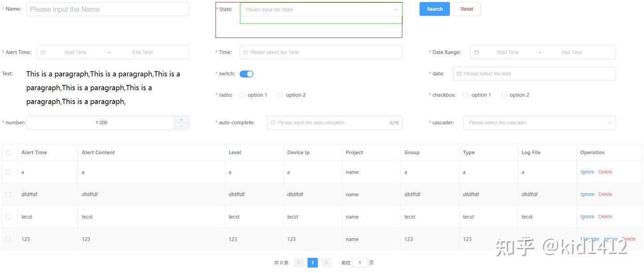Image resolution: width=644 pixels, height=273 pixels.
Task: Click the magnifier icon in auto-complete field
Action: 273,122
